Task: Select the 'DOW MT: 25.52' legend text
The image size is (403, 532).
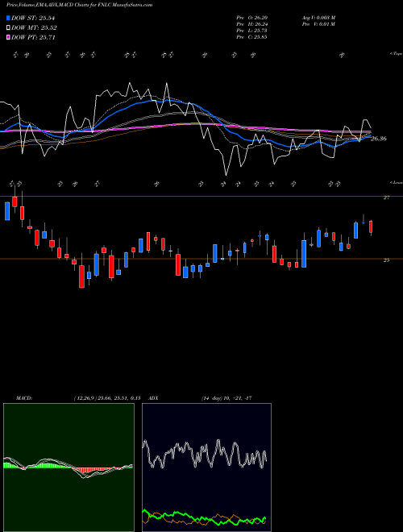Action: point(34,28)
